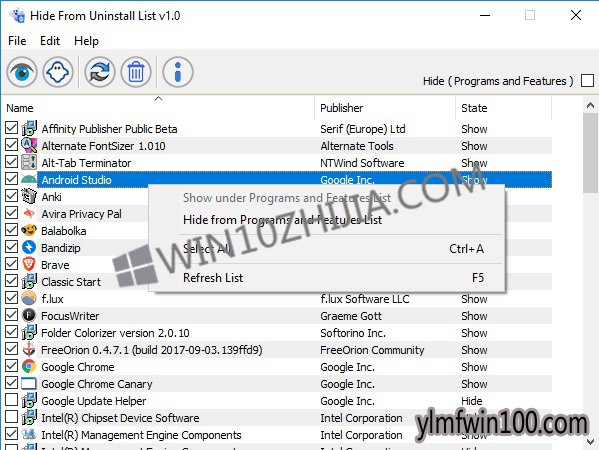
Task: Check Intel(R) Chipset Device Software checkbox
Action: (11, 417)
